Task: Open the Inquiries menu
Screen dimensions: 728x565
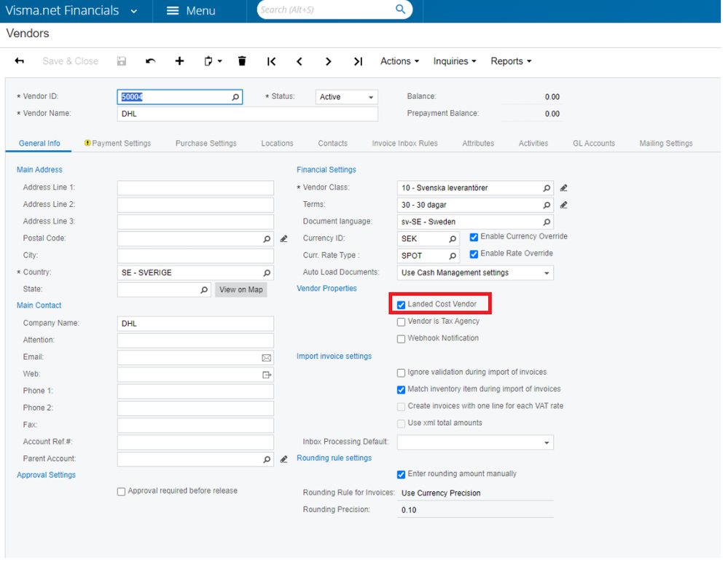Action: [455, 61]
